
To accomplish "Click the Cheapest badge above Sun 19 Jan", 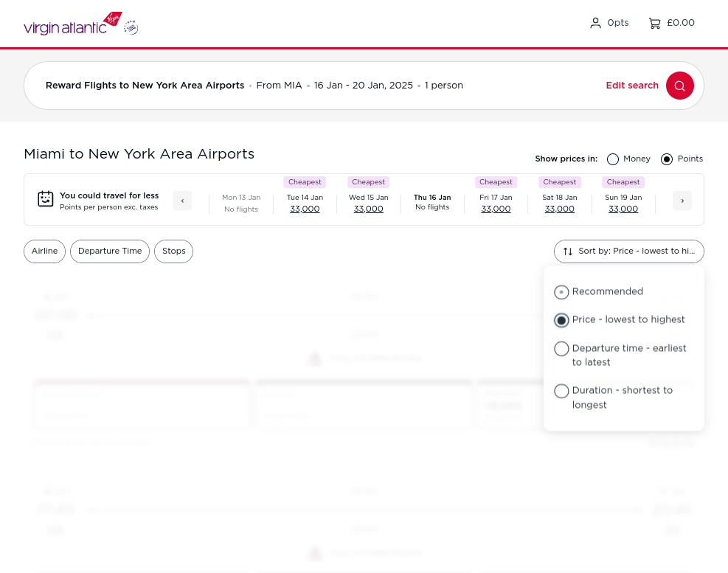I will (623, 182).
